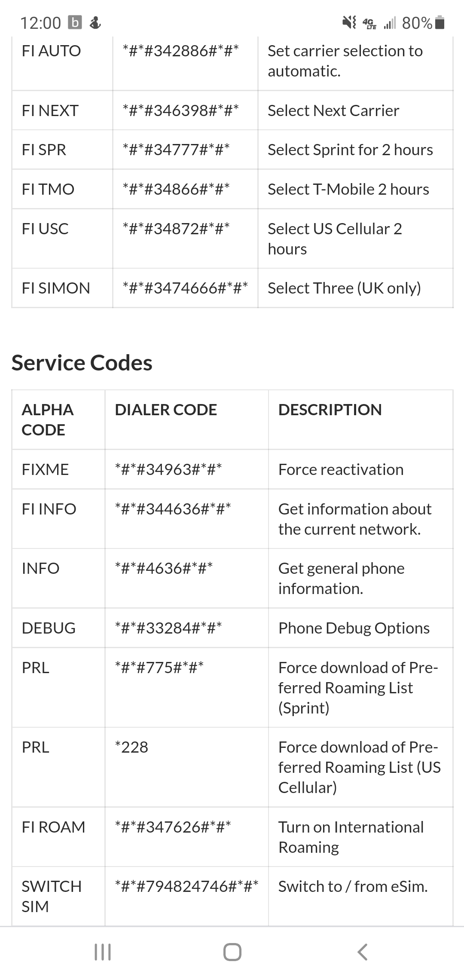Image resolution: width=464 pixels, height=980 pixels.
Task: Tap the SWITCH SIM dialer code
Action: point(186,886)
